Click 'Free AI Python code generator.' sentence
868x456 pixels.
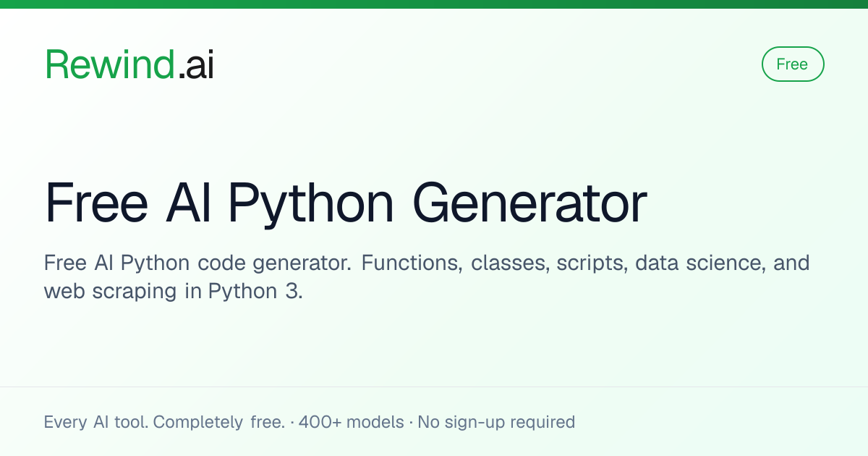click(x=197, y=263)
